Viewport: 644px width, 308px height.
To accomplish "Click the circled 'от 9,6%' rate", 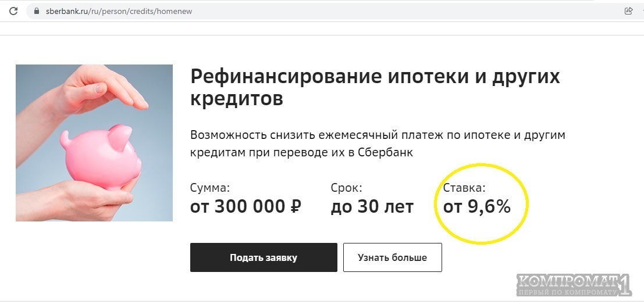I will pos(476,206).
